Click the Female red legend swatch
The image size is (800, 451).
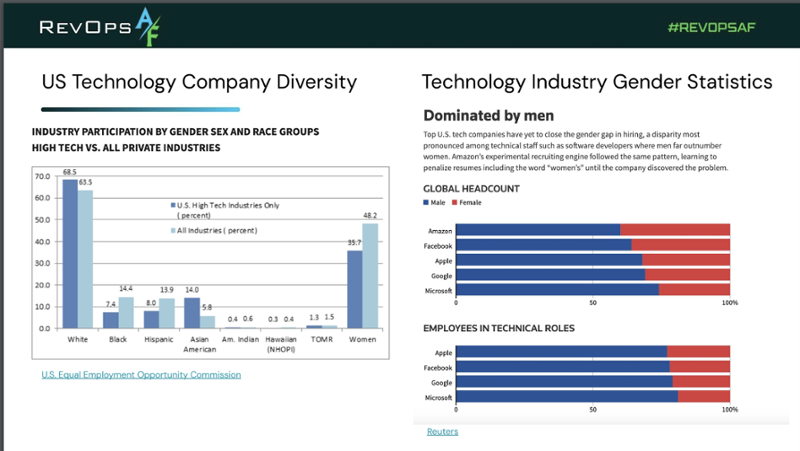click(x=455, y=203)
